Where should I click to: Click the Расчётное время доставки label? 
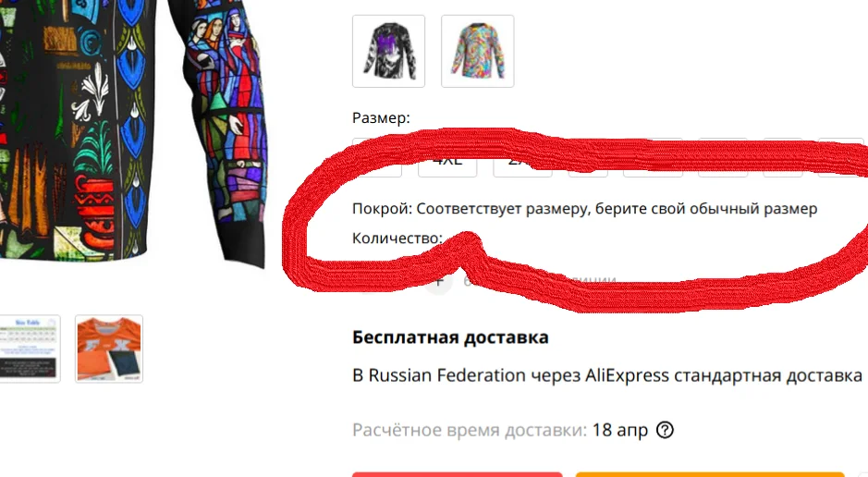pyautogui.click(x=469, y=430)
